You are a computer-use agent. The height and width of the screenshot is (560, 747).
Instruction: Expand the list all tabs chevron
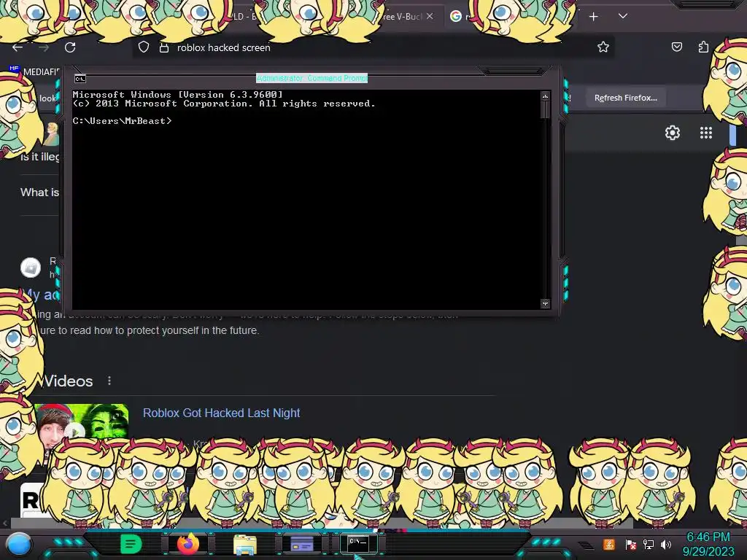point(623,16)
